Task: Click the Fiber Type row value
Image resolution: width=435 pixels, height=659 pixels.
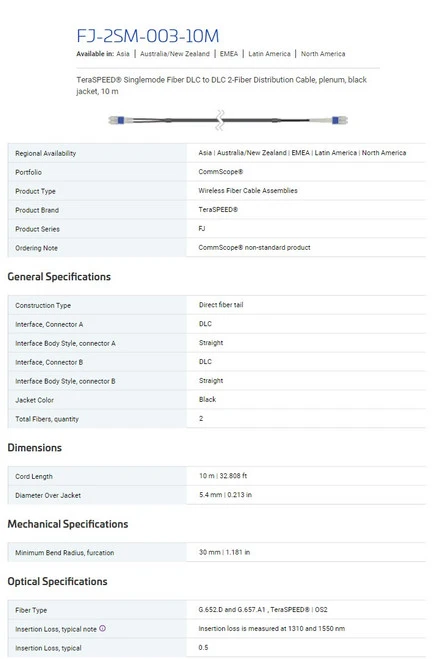Action: point(263,609)
